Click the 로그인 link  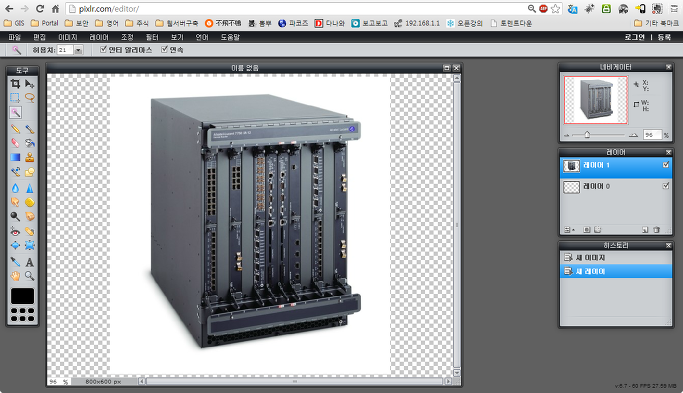pos(634,37)
